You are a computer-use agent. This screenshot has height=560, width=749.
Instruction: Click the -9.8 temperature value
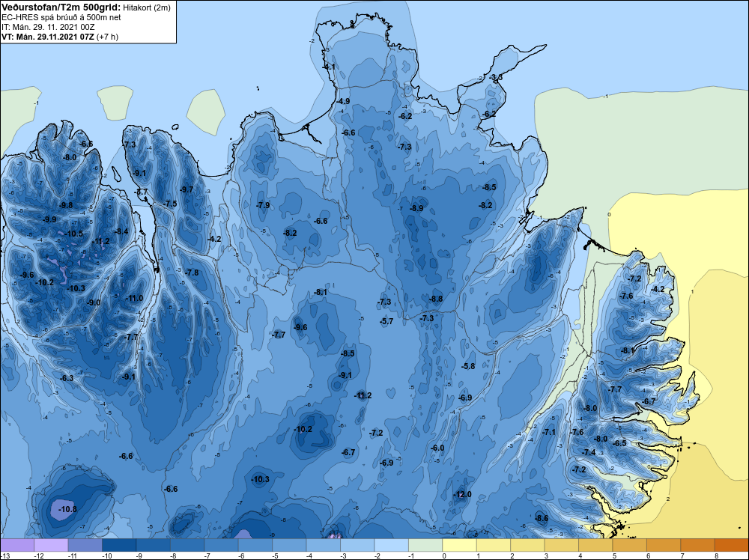(x=66, y=205)
